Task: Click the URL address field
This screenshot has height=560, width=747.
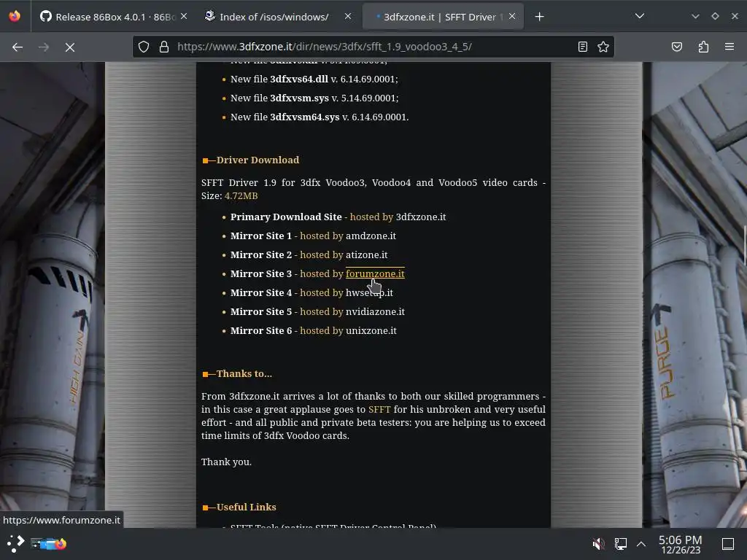Action: click(x=371, y=47)
